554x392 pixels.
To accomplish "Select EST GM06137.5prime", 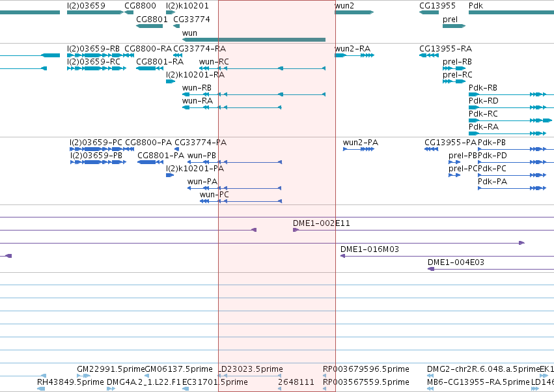I will click(179, 369).
